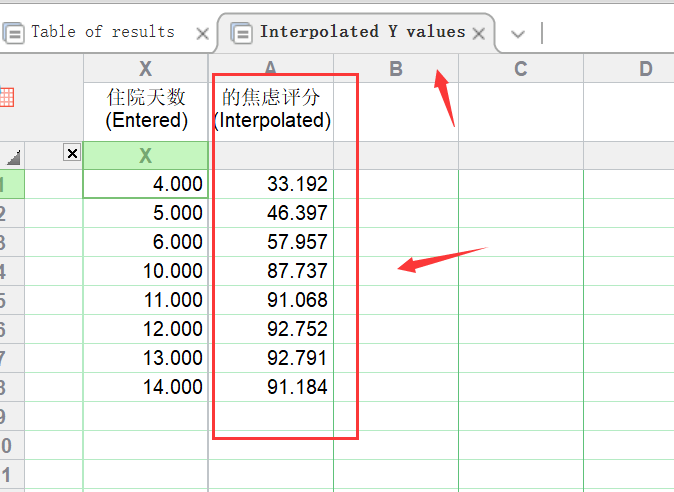Select cell with value 11.000
The image size is (674, 492).
tap(146, 300)
